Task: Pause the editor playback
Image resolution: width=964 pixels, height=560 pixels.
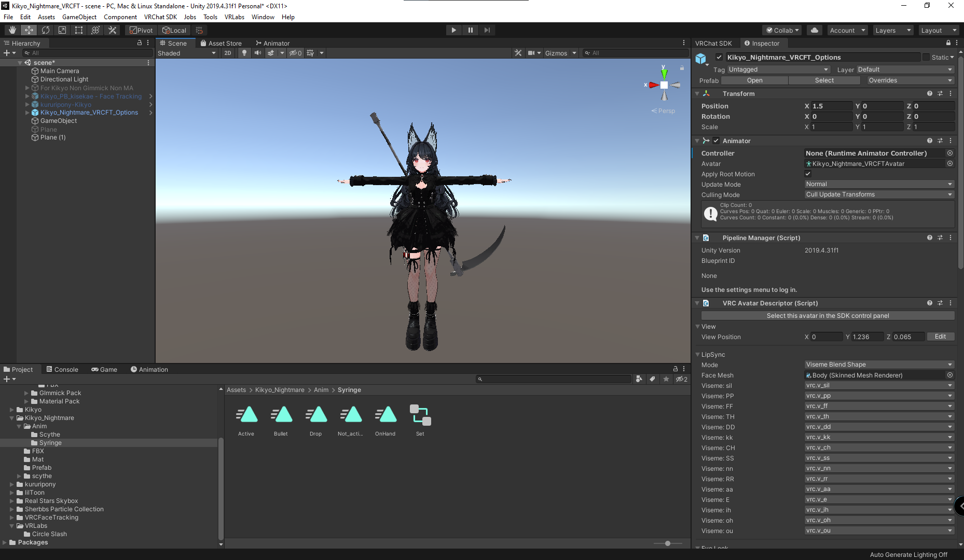Action: [x=471, y=30]
